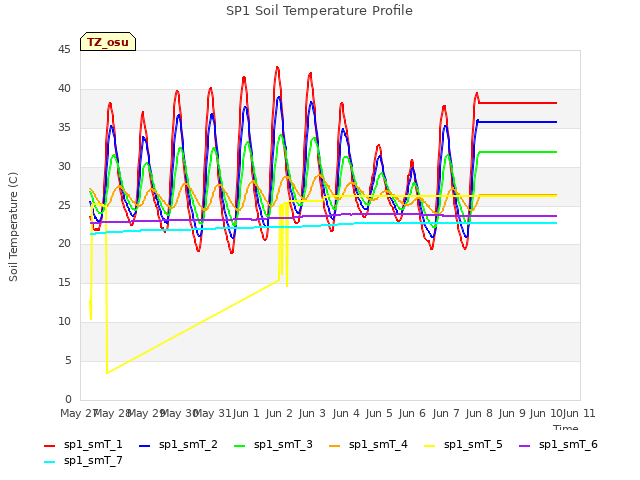Click the Jun 1 x-axis tick label

pos(246,413)
